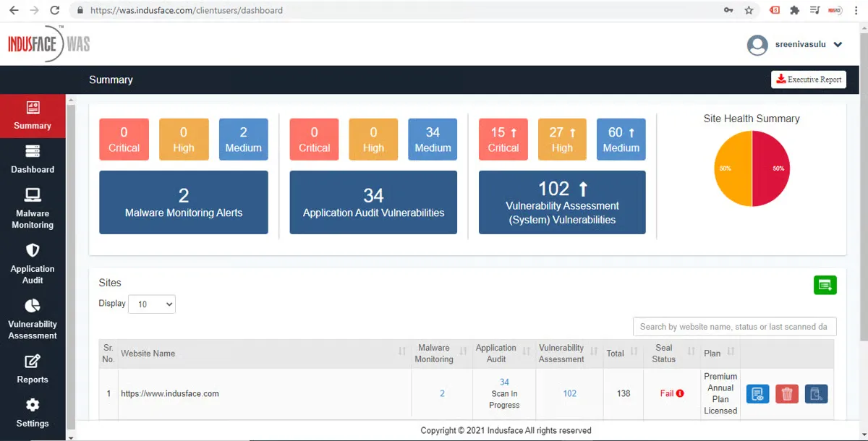Open site configuration via the dark blue icon

tap(816, 393)
